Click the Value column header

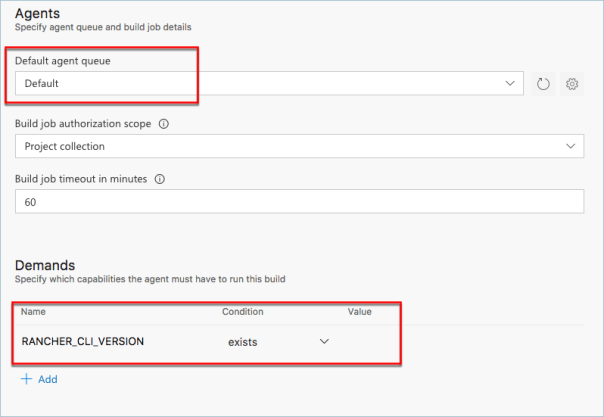pyautogui.click(x=359, y=312)
